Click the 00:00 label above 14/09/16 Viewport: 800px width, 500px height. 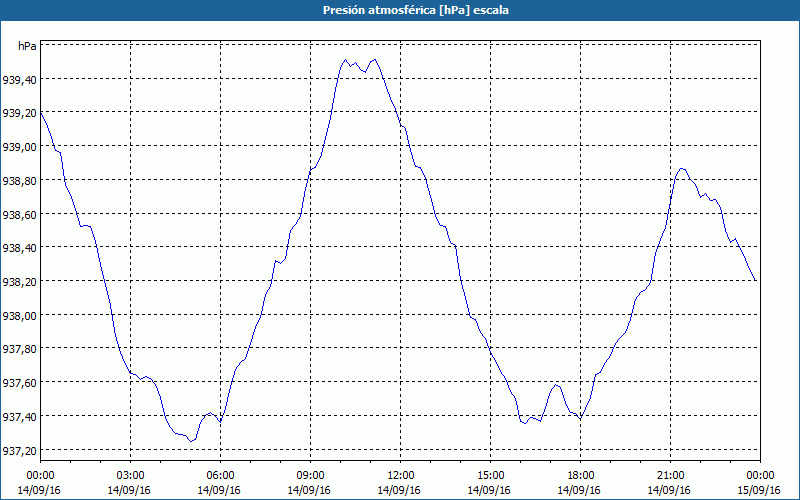(x=40, y=476)
